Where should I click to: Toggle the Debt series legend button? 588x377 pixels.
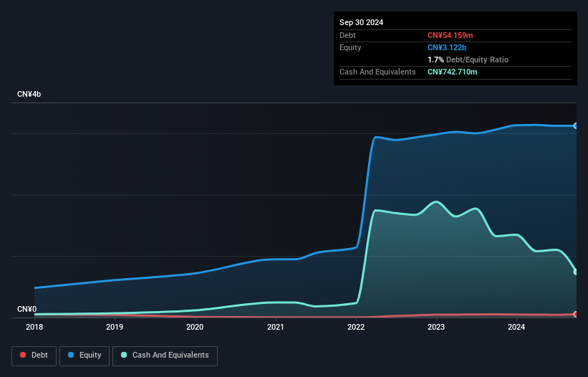[34, 355]
